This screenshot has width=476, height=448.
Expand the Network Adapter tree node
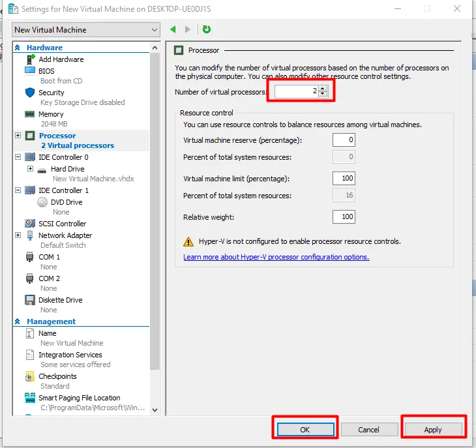(x=18, y=235)
